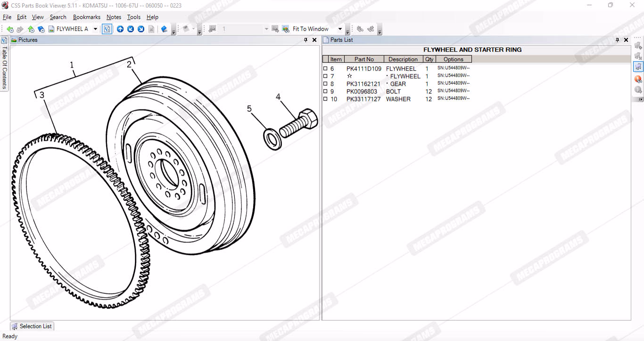Image resolution: width=644 pixels, height=341 pixels.
Task: Click the Part No column header
Action: (x=364, y=59)
